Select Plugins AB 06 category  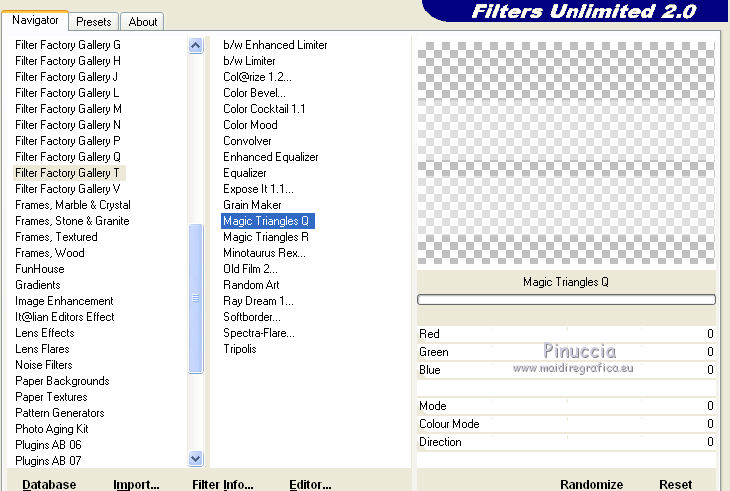pos(48,445)
